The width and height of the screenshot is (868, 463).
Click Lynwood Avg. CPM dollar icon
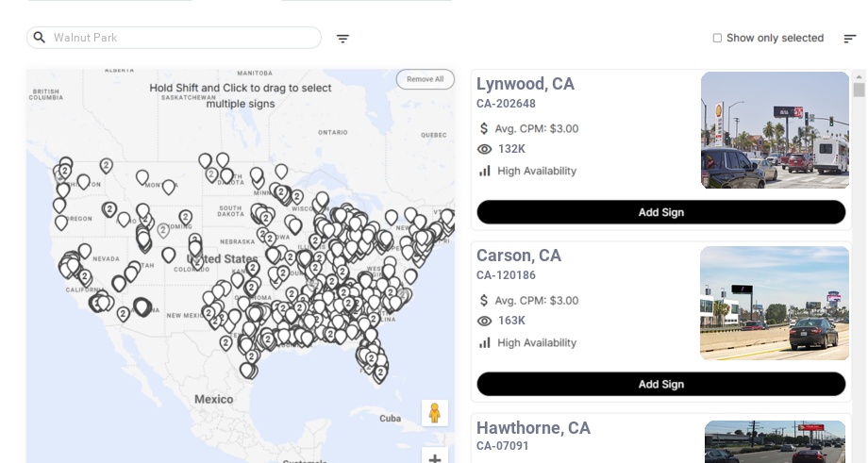click(x=484, y=128)
